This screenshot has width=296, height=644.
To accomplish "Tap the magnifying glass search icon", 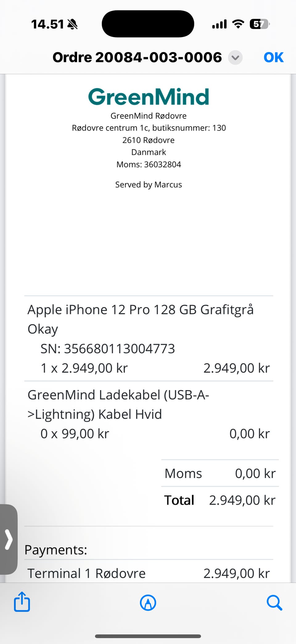I will point(274,602).
